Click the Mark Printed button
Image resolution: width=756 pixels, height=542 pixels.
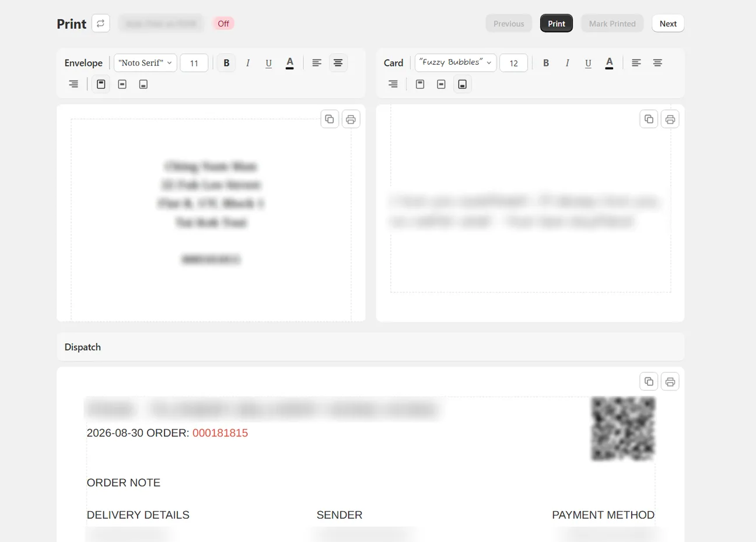click(612, 23)
